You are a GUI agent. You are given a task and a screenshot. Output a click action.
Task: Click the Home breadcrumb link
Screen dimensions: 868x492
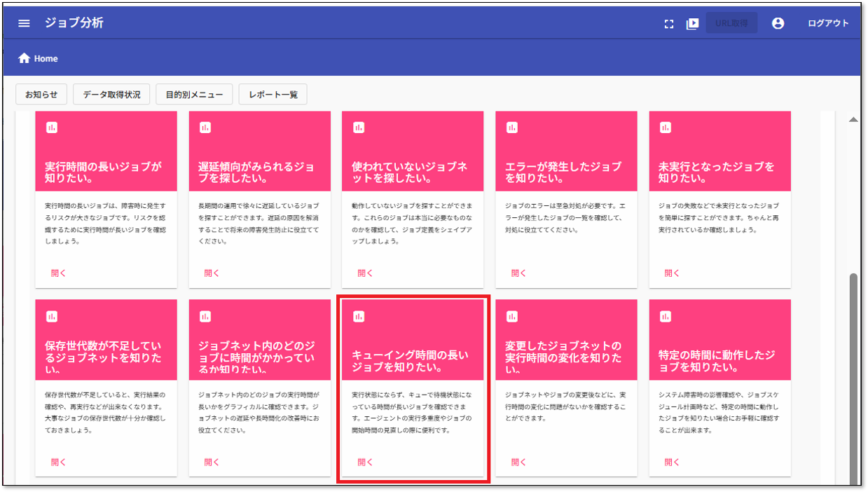46,59
